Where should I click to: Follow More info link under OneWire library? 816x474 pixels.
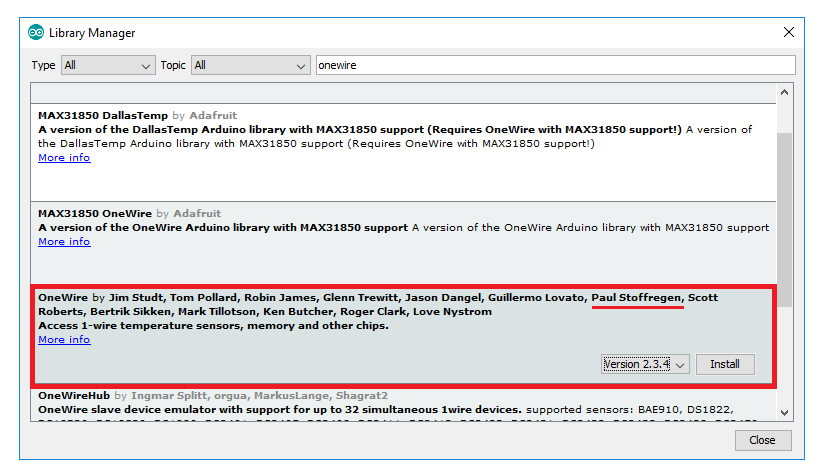(x=64, y=340)
